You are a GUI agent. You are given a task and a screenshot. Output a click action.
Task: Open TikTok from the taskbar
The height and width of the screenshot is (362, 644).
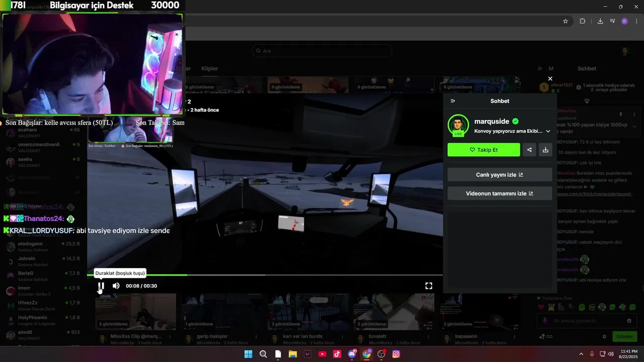pos(337,354)
